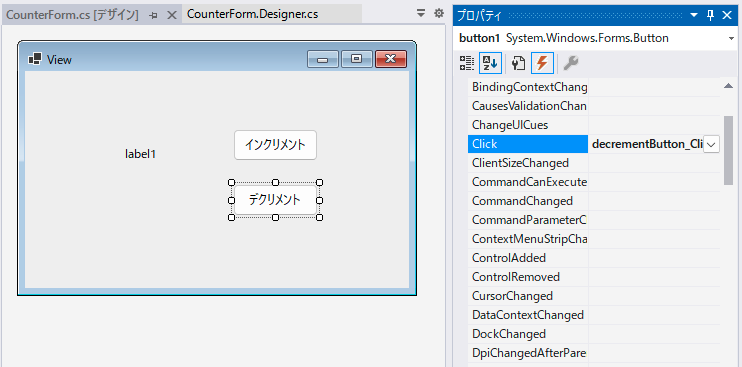
Task: Show the Properties page icon
Action: point(519,63)
